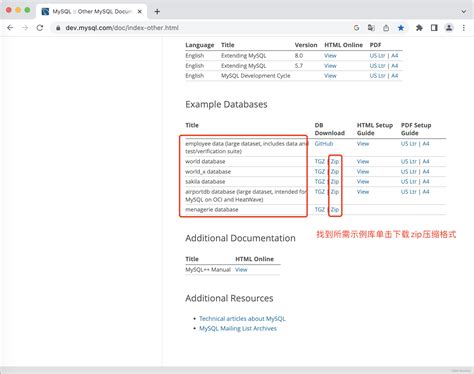Click the browser forward arrow

tap(25, 28)
